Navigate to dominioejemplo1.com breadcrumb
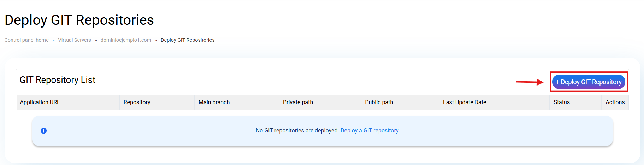The image size is (644, 165). tap(126, 40)
